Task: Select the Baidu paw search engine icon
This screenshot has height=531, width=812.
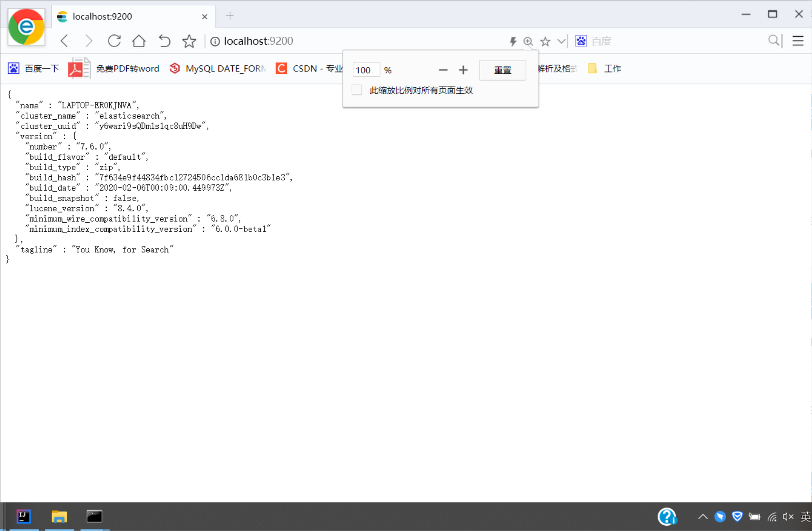Action: (x=581, y=41)
